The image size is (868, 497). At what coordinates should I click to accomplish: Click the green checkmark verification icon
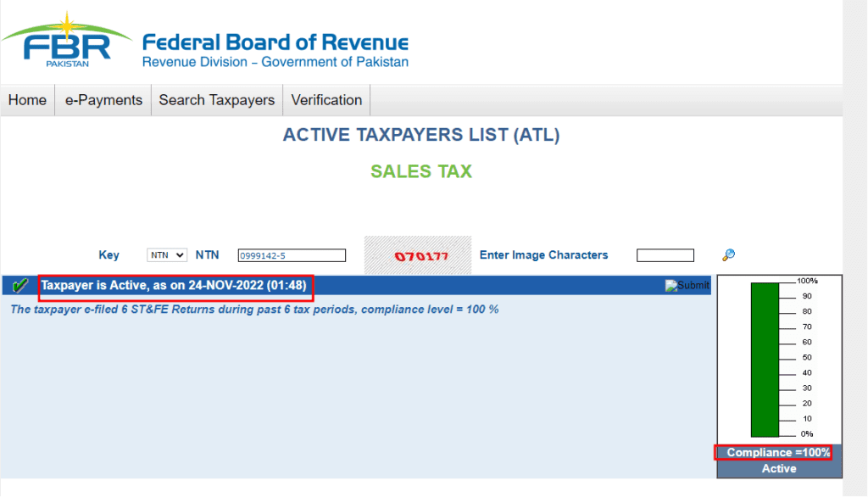pos(20,286)
